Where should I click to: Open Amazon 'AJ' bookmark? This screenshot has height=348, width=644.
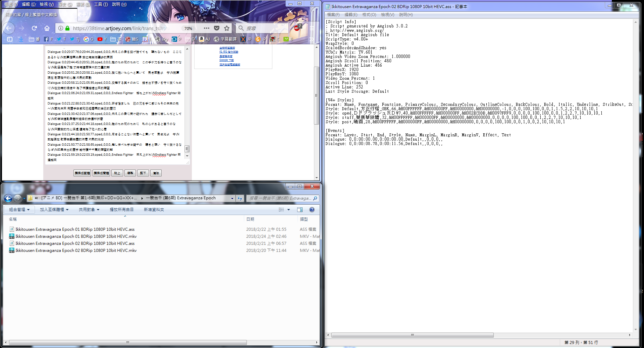click(204, 39)
